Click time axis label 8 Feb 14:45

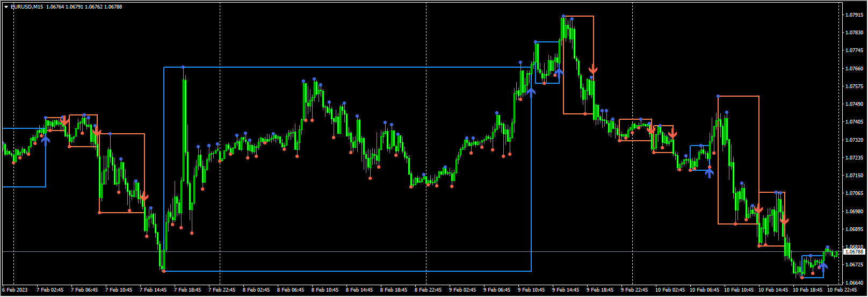point(359,290)
